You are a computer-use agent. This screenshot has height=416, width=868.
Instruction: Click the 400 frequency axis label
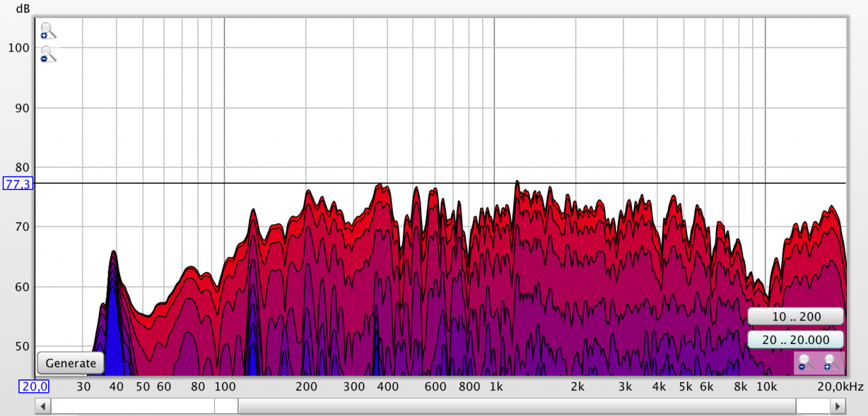pyautogui.click(x=388, y=387)
